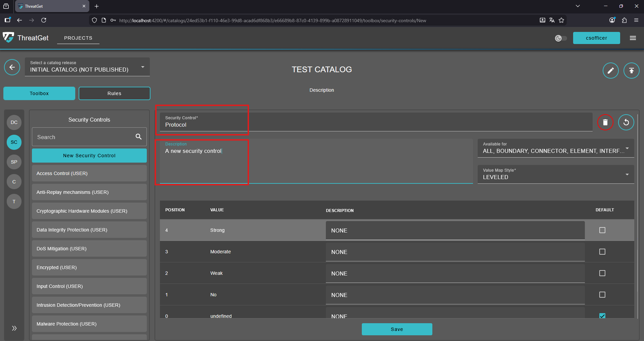Screen dimensions: 644x341
Task: Set Strong as the default value
Action: click(602, 230)
